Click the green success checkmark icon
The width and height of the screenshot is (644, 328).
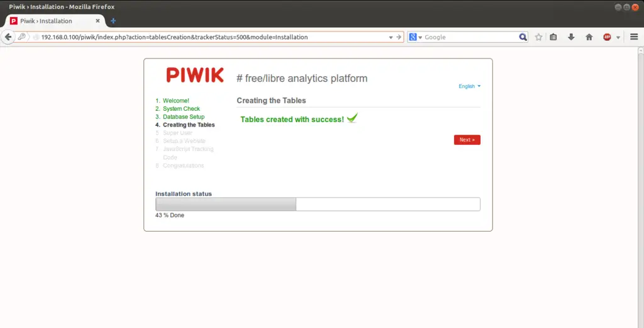click(352, 118)
